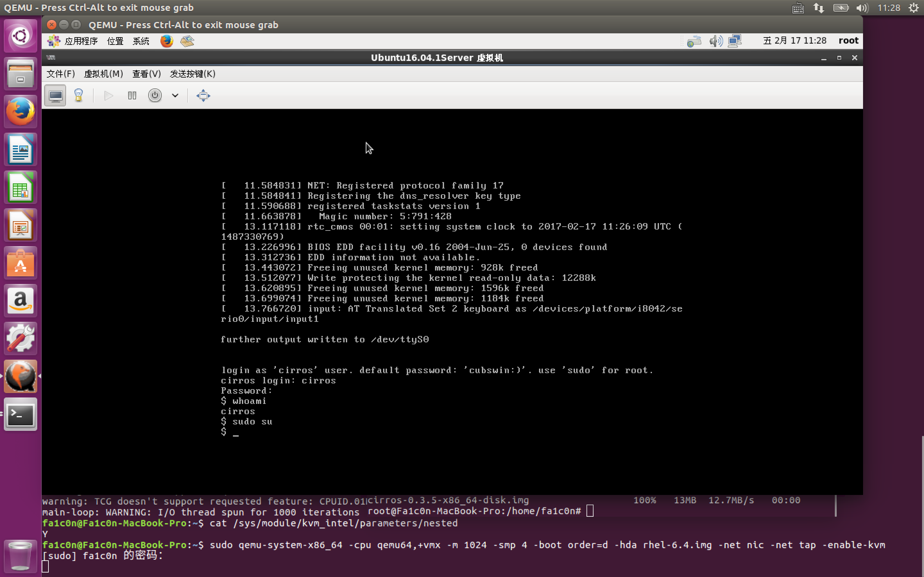The image size is (924, 577).
Task: Open the 发送按键(K) menu
Action: click(193, 74)
